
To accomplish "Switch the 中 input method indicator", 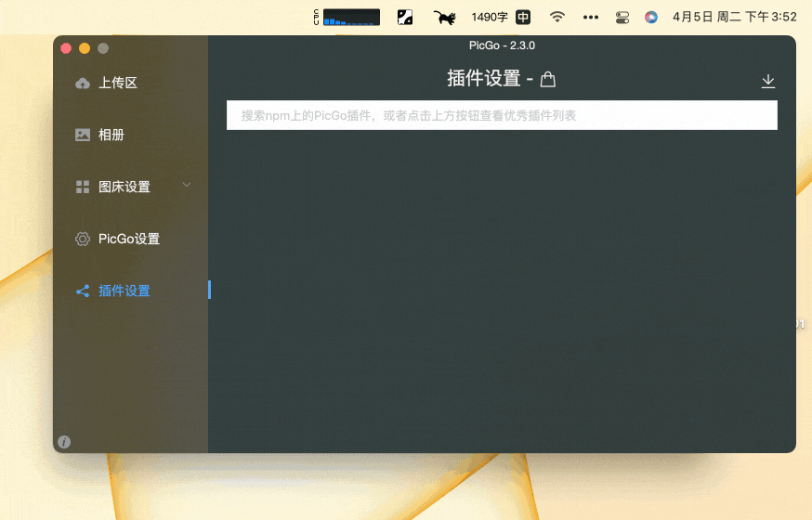I will [x=523, y=17].
